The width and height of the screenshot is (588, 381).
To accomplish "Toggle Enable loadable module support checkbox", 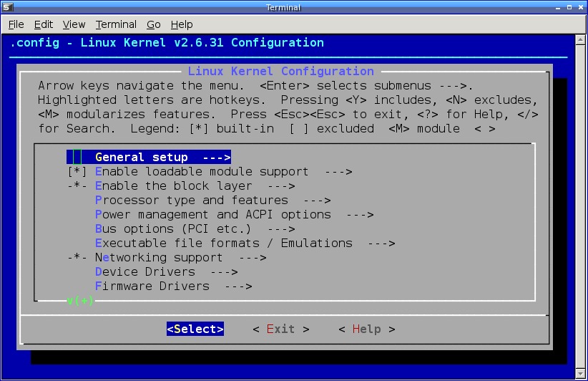I will (77, 172).
